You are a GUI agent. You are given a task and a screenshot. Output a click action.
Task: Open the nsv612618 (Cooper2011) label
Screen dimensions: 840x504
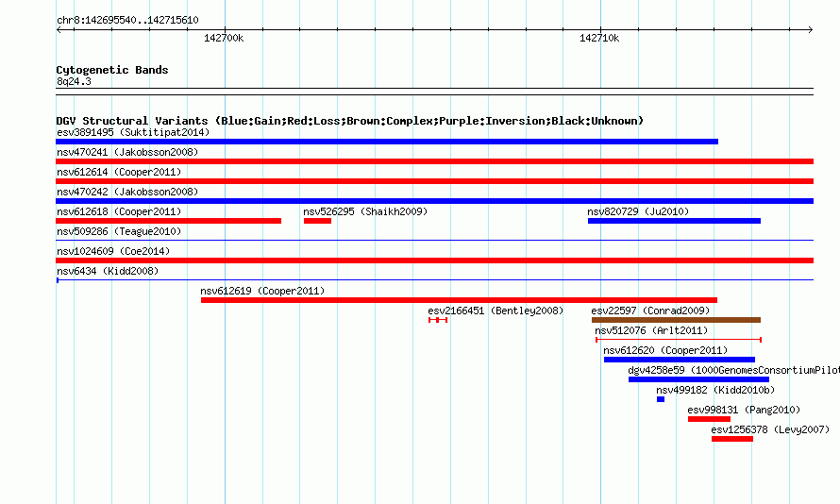(119, 211)
